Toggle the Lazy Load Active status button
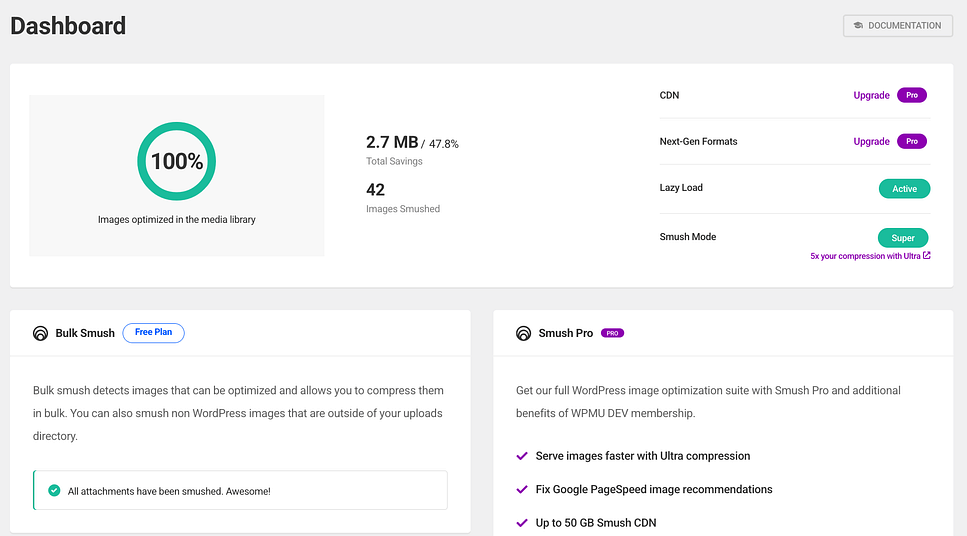The height and width of the screenshot is (536, 967). [904, 189]
